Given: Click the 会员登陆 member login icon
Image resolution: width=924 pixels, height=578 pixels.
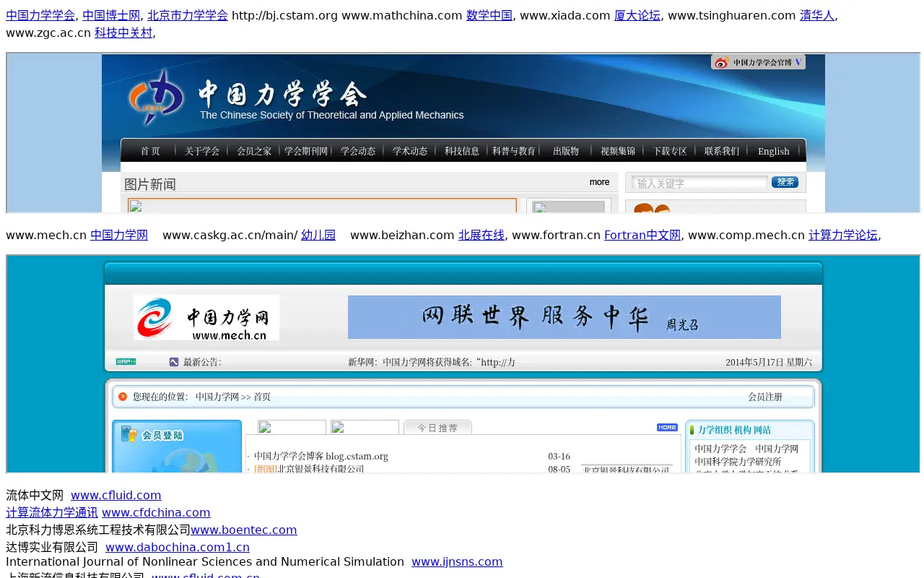Looking at the screenshot, I should coord(129,434).
